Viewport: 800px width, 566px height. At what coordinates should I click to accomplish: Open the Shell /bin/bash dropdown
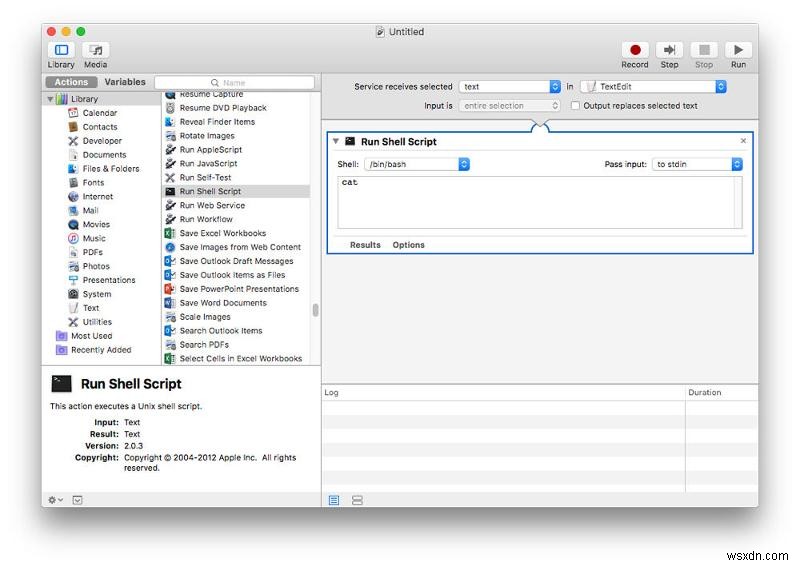417,164
